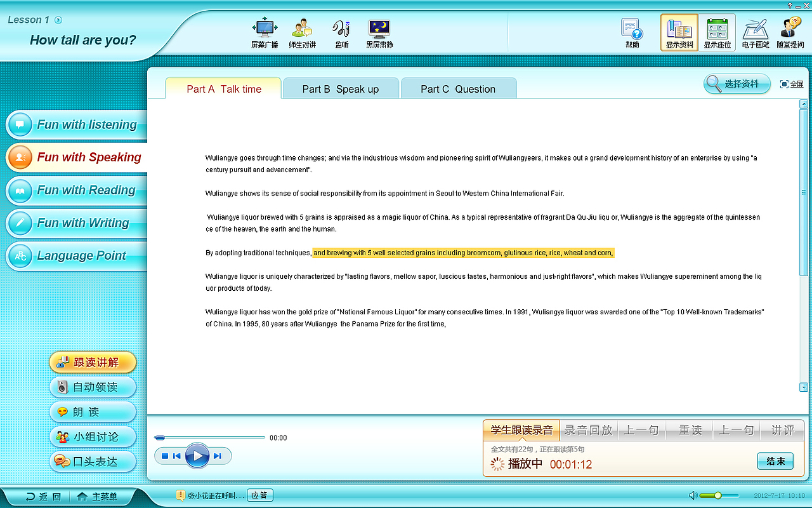
Task: Open 帮助 help icon
Action: 632,33
